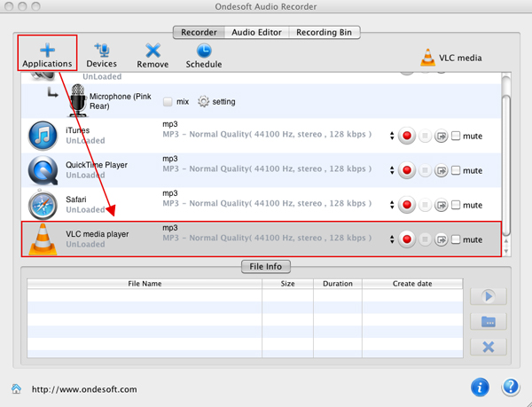Click the Microphone setting button
This screenshot has width=532, height=407.
click(216, 102)
